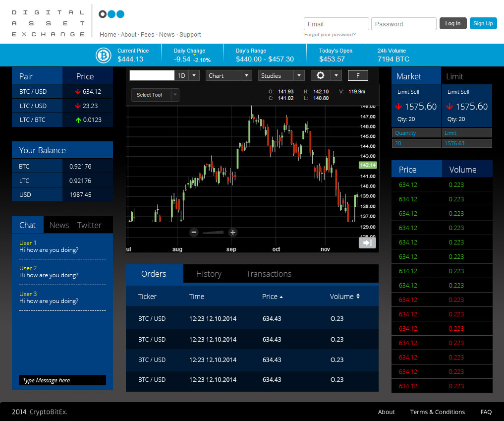Open Terms & Conditions footer link

pos(438,412)
